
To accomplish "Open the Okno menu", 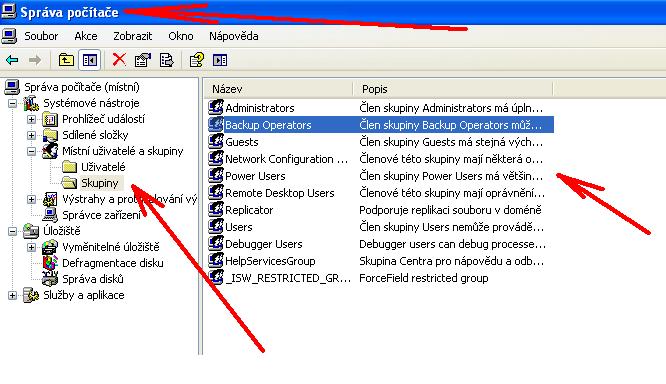I will tap(181, 36).
